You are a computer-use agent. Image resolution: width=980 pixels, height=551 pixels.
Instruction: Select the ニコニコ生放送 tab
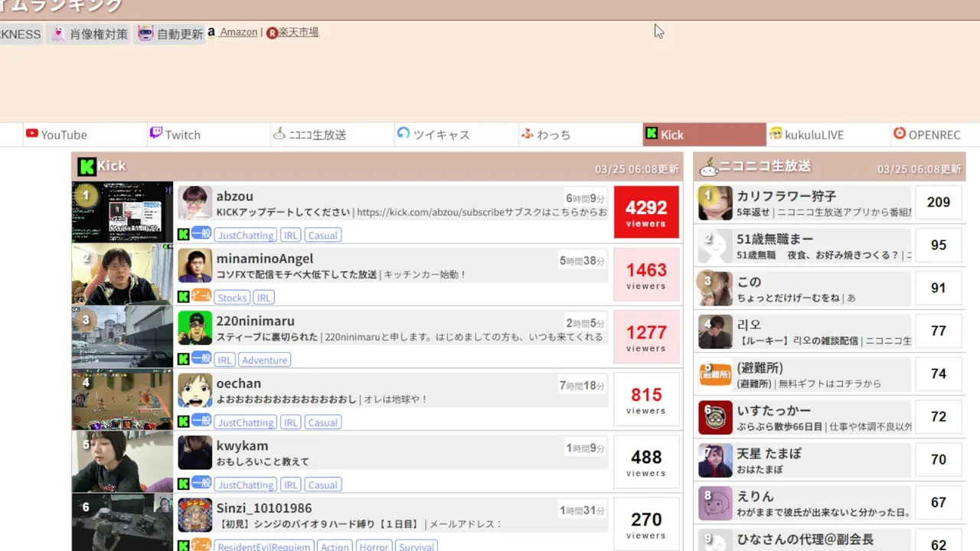coord(332,135)
